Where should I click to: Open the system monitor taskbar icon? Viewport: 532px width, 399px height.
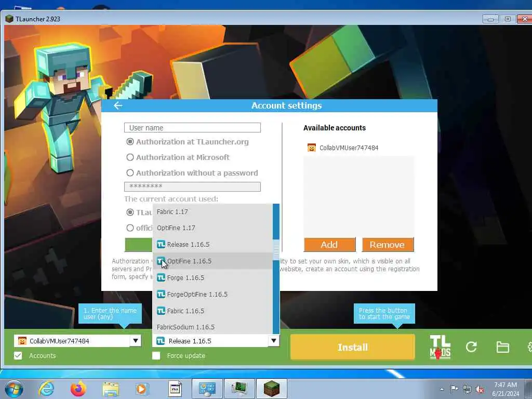coord(240,389)
